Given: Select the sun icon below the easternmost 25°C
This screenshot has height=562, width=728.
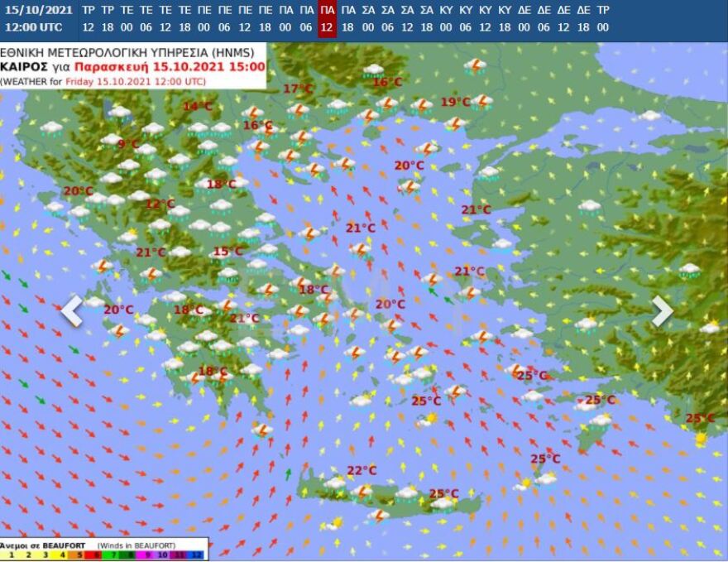Looking at the screenshot, I should (x=702, y=437).
